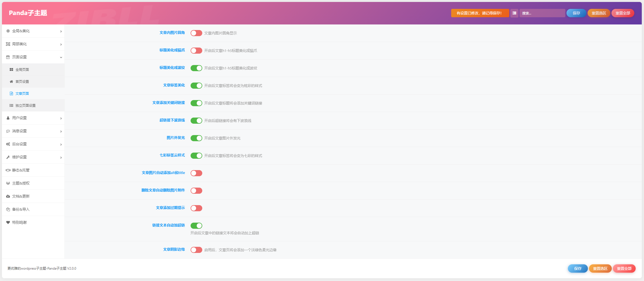
Task: Enable 文章图片自动添加alt和title switch
Action: click(196, 173)
